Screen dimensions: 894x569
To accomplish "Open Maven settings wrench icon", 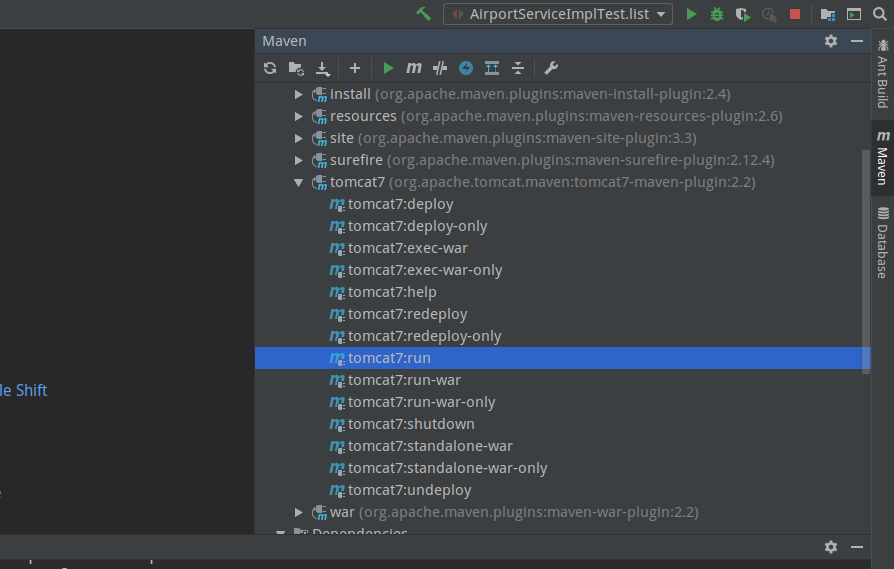I will (x=551, y=68).
